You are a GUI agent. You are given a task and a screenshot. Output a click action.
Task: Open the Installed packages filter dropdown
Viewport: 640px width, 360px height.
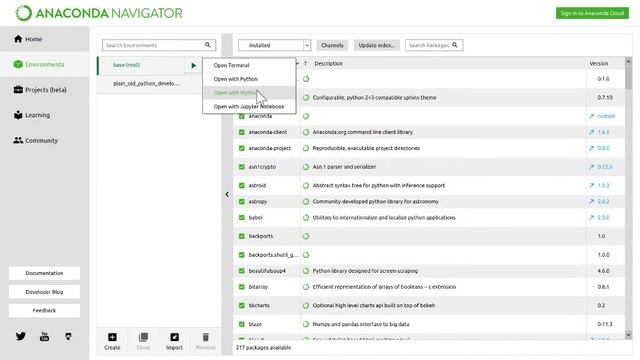point(275,45)
